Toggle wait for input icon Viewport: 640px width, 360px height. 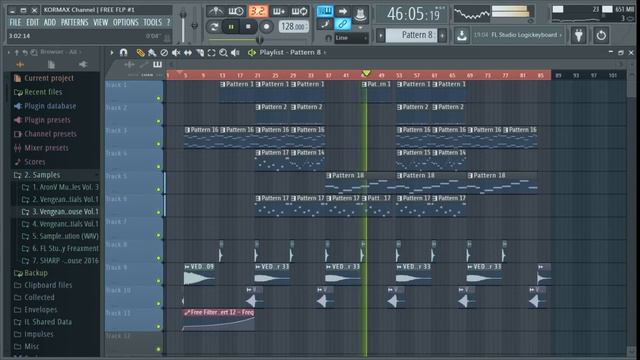pos(236,11)
